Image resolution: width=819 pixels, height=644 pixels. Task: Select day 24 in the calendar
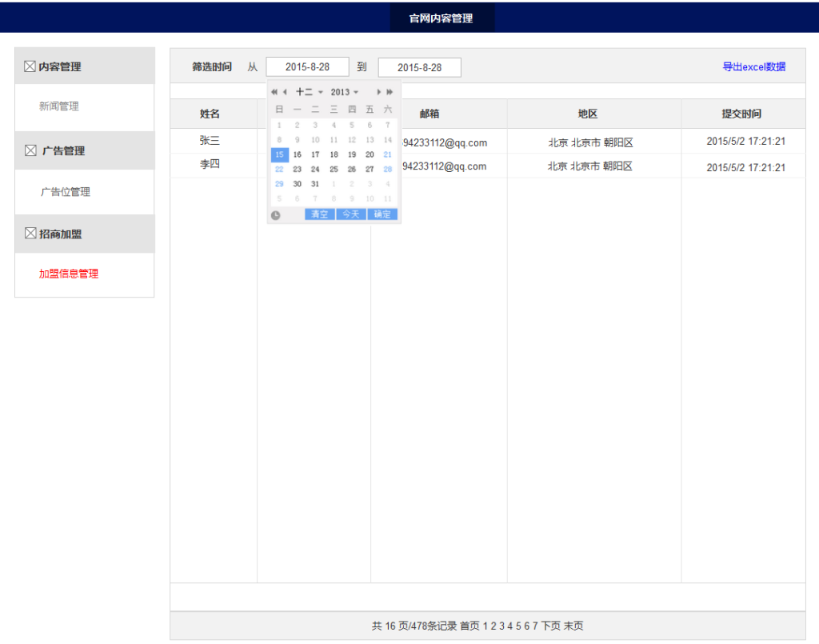[x=315, y=170]
